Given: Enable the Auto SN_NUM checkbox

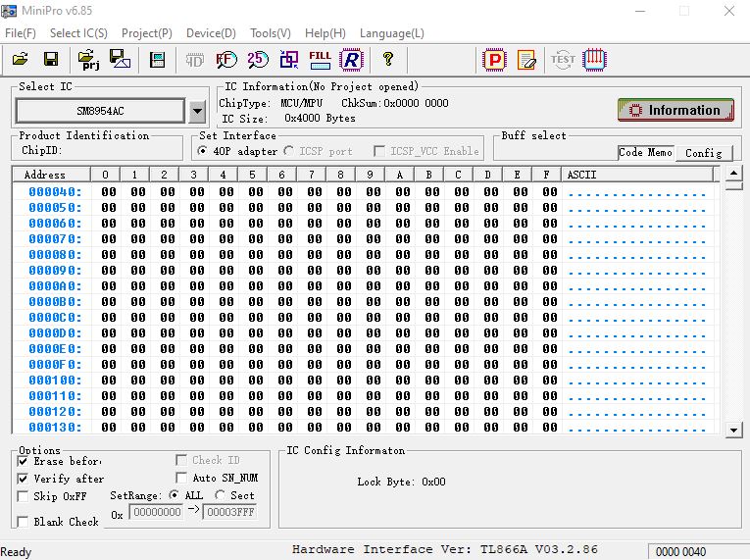Looking at the screenshot, I should pyautogui.click(x=181, y=478).
